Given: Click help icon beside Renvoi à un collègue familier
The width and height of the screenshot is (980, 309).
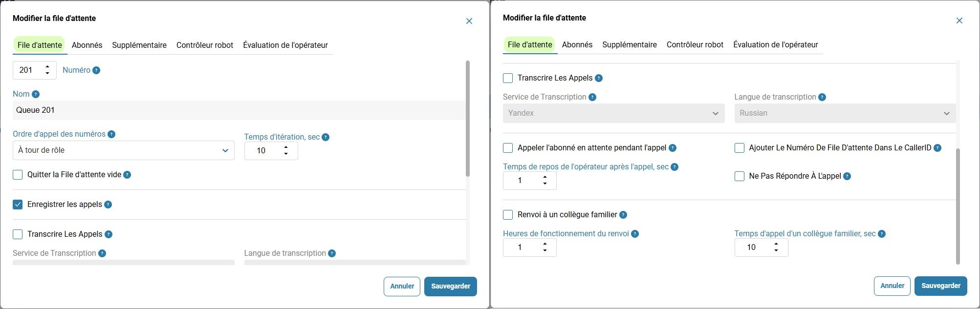Looking at the screenshot, I should coord(623,215).
